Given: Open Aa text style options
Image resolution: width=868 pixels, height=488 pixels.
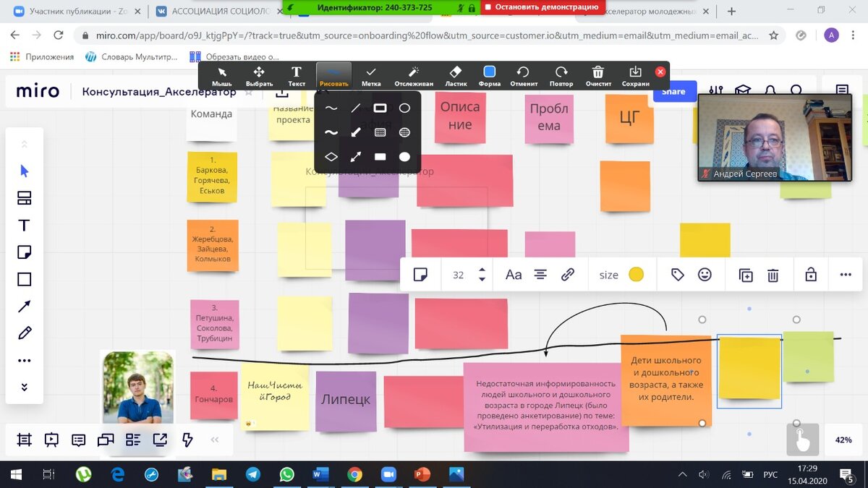Looking at the screenshot, I should coord(514,275).
